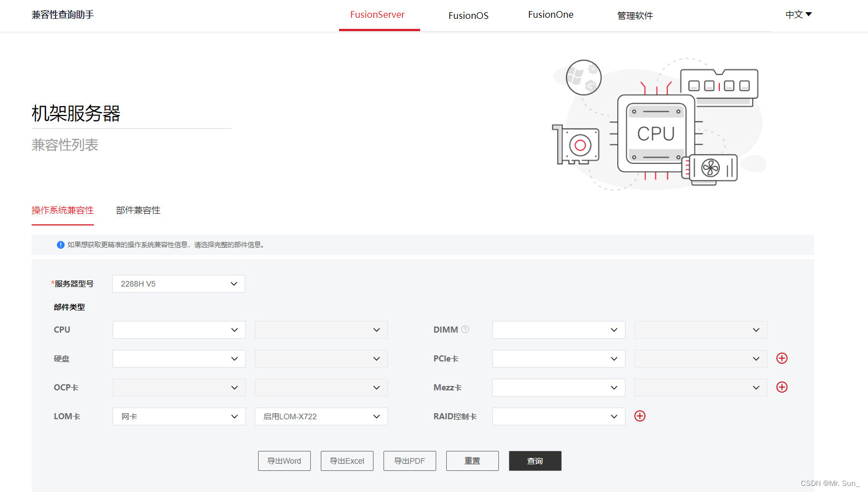Image resolution: width=868 pixels, height=492 pixels.
Task: Open the 服务器型号 2288H V5 dropdown
Action: (x=179, y=284)
